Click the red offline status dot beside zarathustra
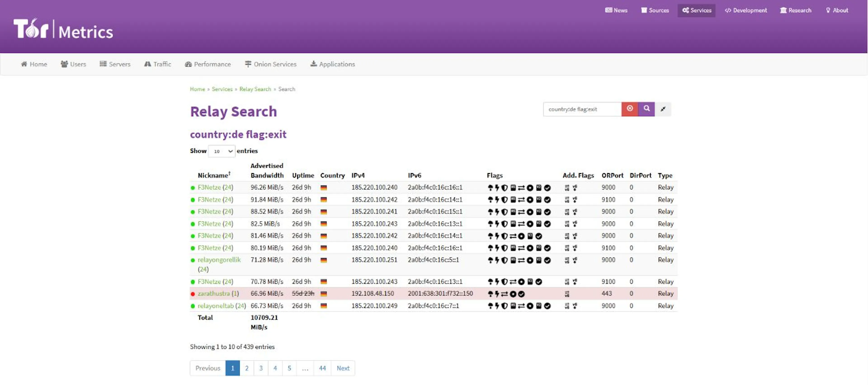The width and height of the screenshot is (868, 385). tap(193, 294)
